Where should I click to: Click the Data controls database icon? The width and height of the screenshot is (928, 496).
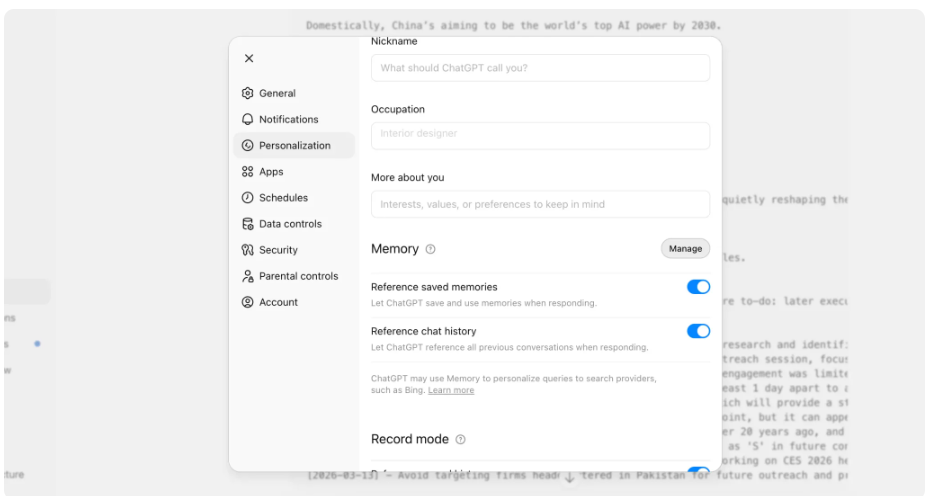click(248, 224)
